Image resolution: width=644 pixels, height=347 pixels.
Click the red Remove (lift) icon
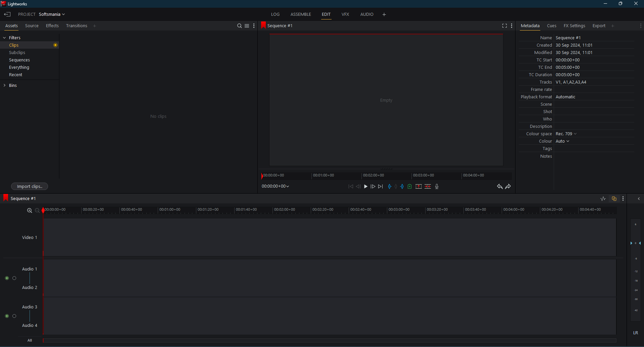(418, 187)
